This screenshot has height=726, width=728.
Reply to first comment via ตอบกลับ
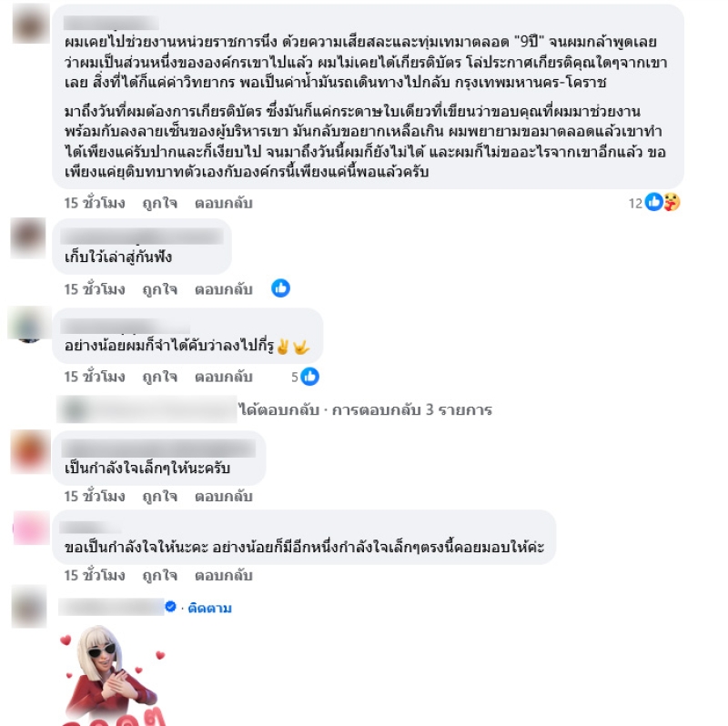223,203
